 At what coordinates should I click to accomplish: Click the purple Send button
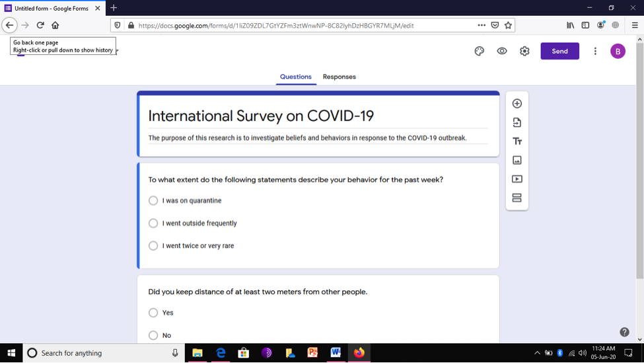click(x=560, y=51)
